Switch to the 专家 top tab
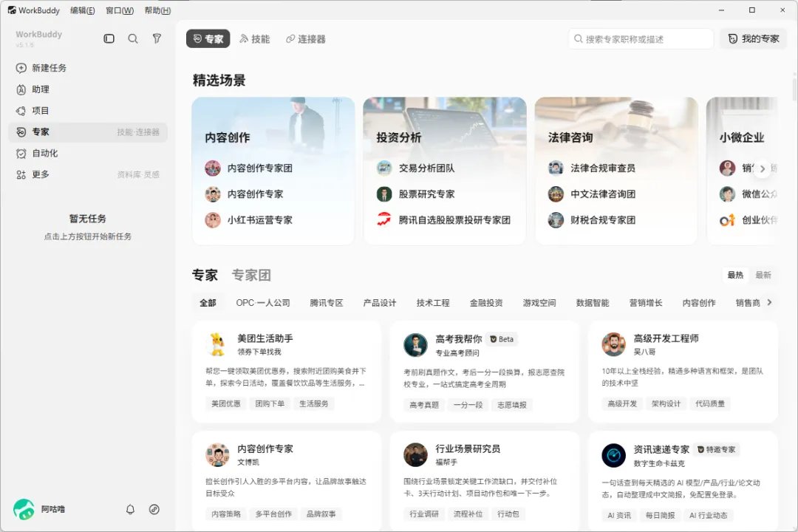 (208, 38)
